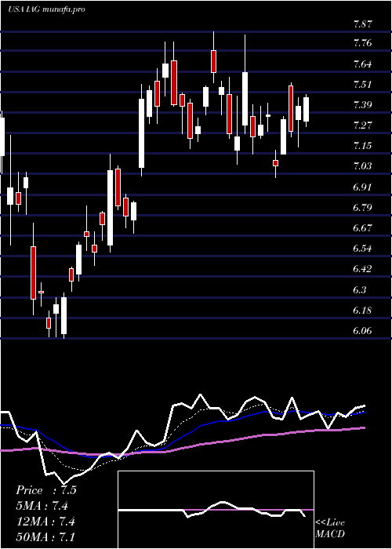Click the 6.06 price axis label
392x549 pixels.
tap(363, 331)
